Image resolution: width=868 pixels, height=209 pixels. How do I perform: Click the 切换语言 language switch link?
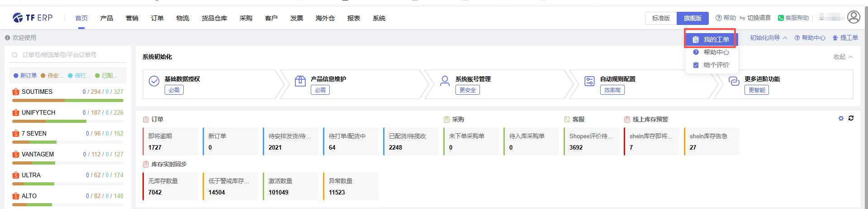coord(755,18)
